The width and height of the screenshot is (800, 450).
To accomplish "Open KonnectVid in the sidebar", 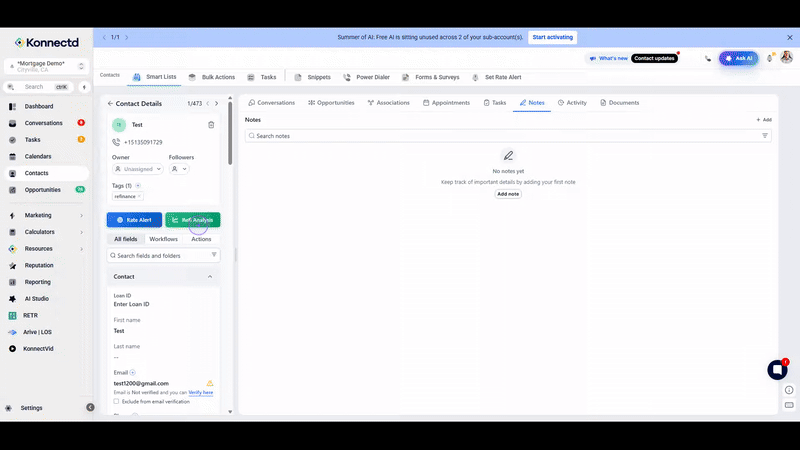I will click(x=38, y=349).
